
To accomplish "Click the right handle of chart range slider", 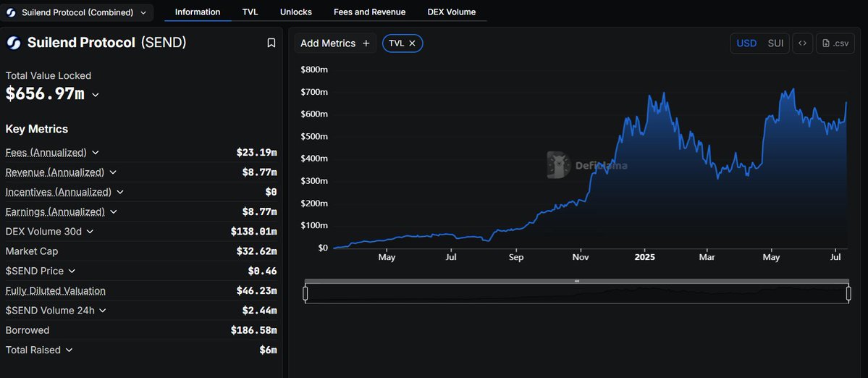I will (x=848, y=293).
